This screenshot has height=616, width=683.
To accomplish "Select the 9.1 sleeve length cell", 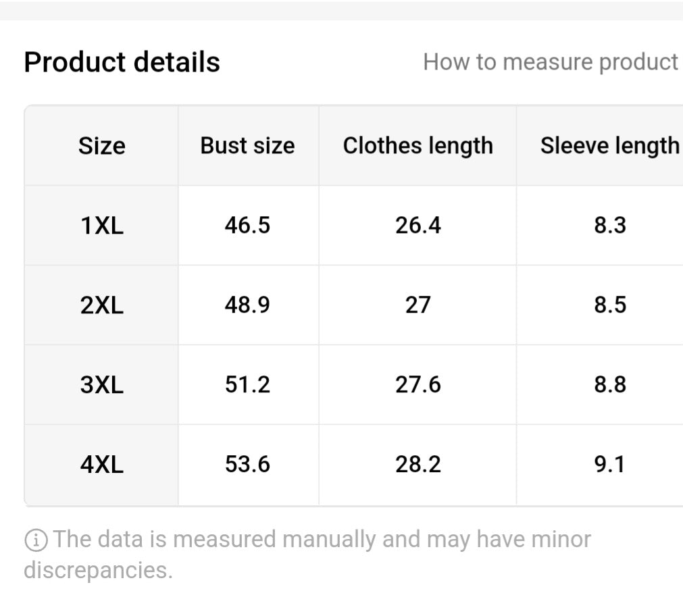I will point(609,465).
